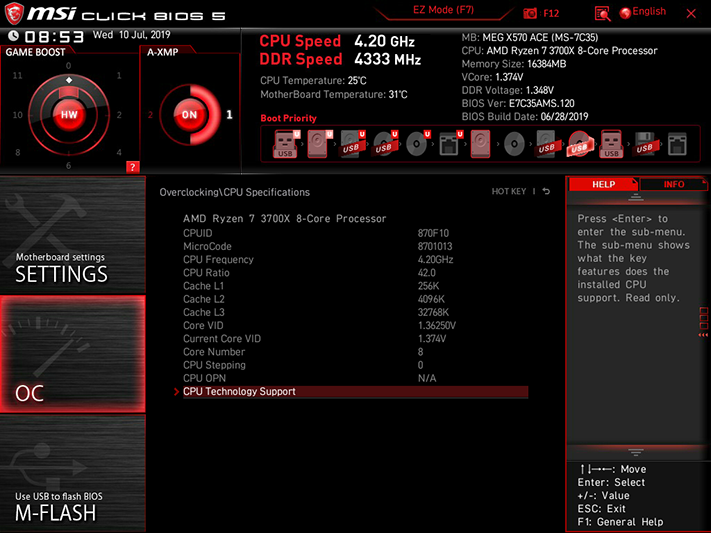711x533 pixels.
Task: Click the MSI dragon shield logo
Action: pos(14,14)
